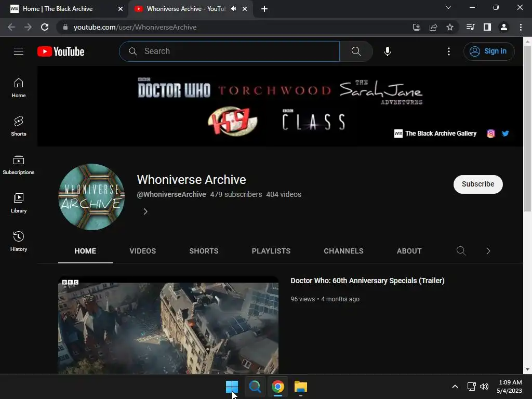The width and height of the screenshot is (532, 399).
Task: Open the channel's Instagram link icon
Action: 490,134
